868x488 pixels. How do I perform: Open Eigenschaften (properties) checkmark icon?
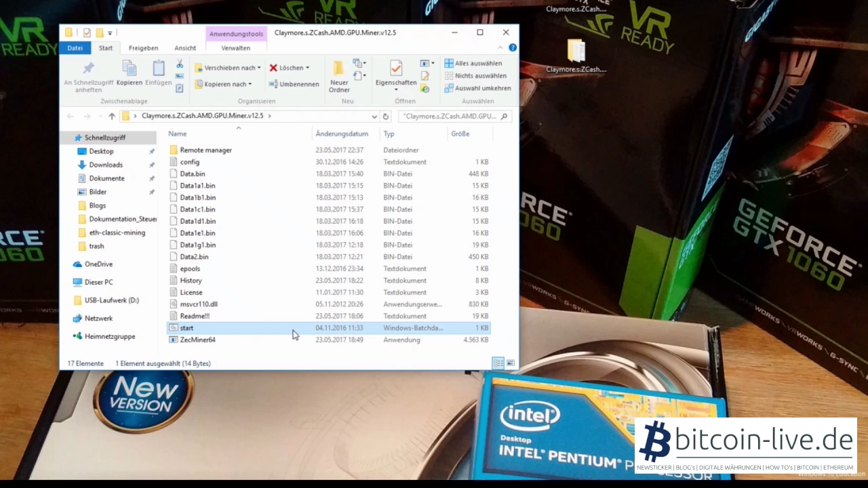(x=396, y=68)
